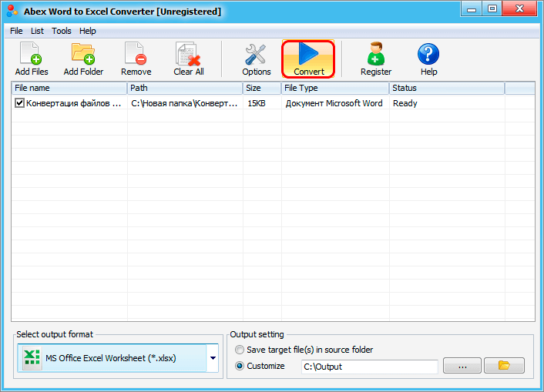Sort by the File Type column header

335,88
